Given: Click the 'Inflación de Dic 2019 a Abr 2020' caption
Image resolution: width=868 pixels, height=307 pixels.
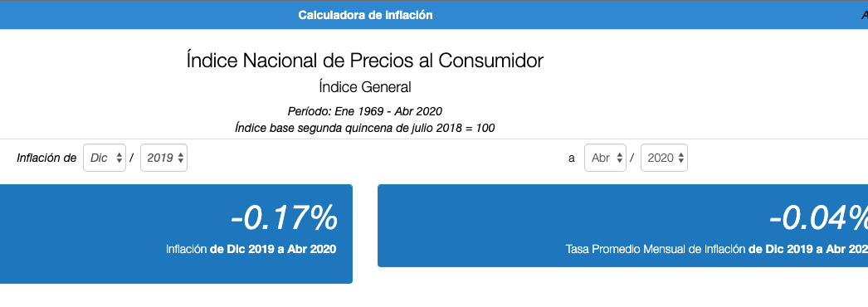Looking at the screenshot, I should tap(251, 250).
